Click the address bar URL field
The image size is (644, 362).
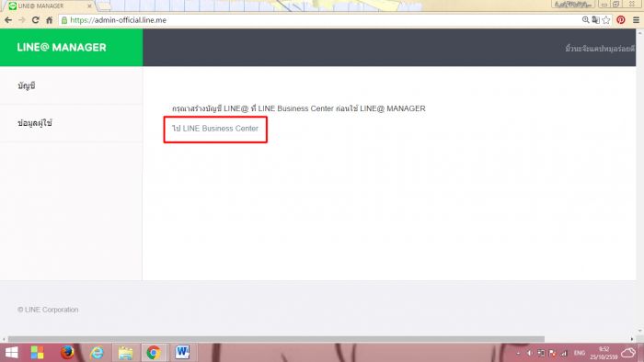[320, 20]
